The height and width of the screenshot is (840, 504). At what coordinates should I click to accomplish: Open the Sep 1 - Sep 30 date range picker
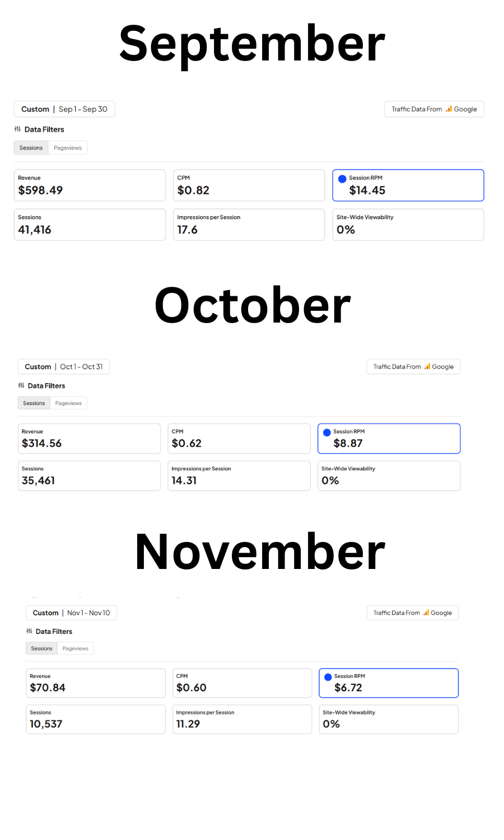64,109
